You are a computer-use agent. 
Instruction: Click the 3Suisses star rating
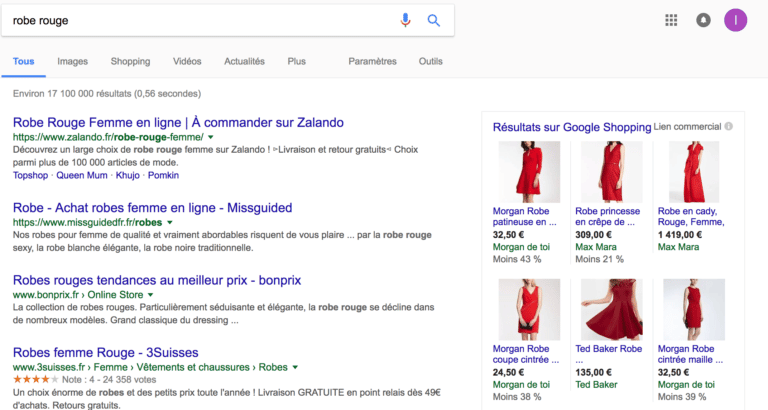click(x=36, y=380)
